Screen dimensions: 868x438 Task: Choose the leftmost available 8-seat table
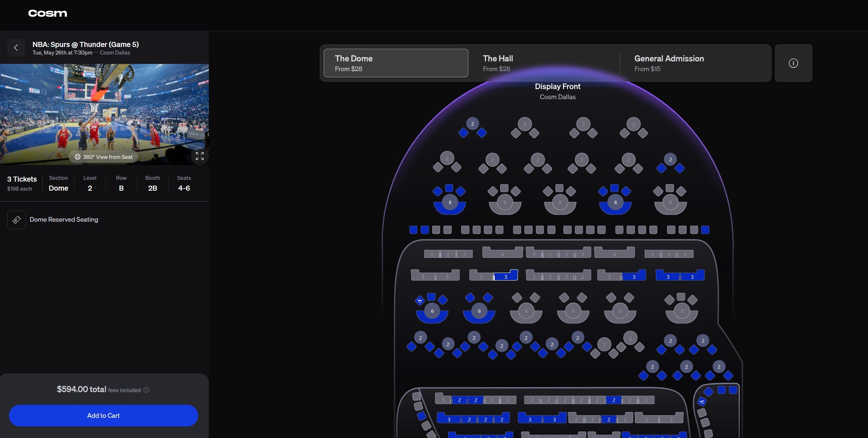pos(450,203)
